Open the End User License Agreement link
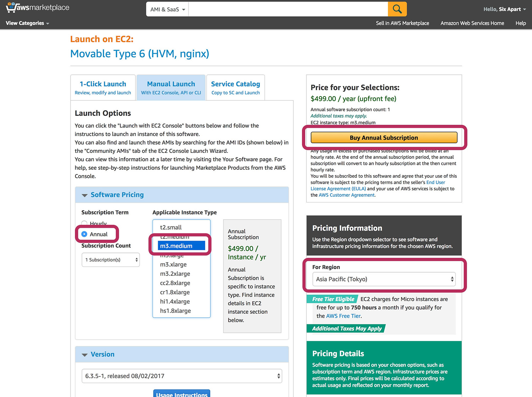Image resolution: width=532 pixels, height=397 pixels. click(x=378, y=186)
